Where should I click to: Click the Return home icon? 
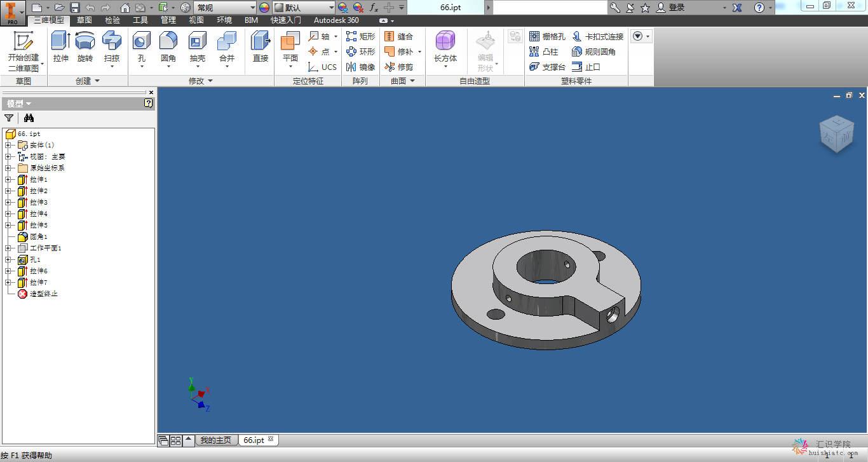click(x=125, y=8)
